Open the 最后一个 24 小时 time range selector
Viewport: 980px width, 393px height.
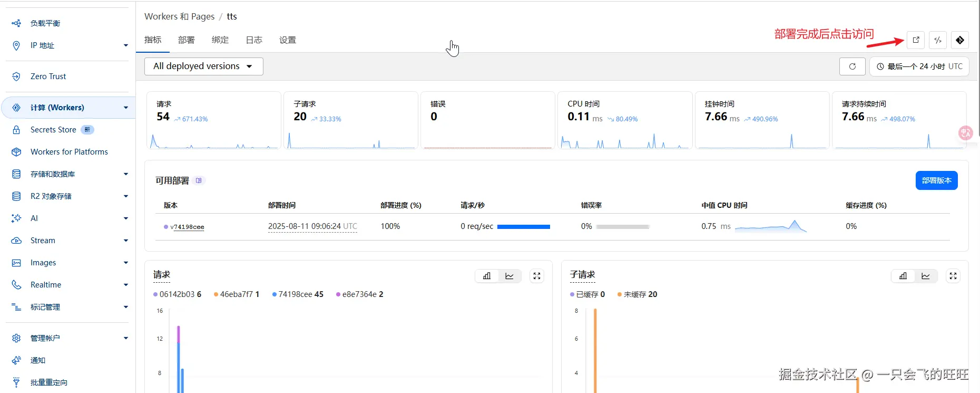(x=919, y=66)
